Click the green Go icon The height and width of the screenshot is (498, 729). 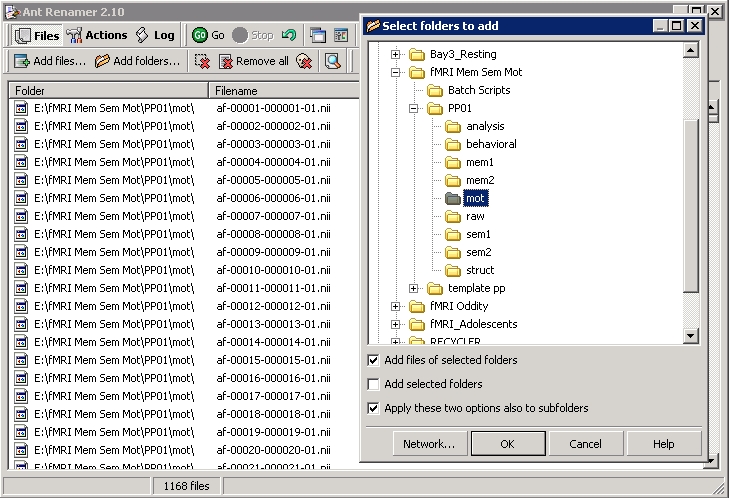[199, 35]
